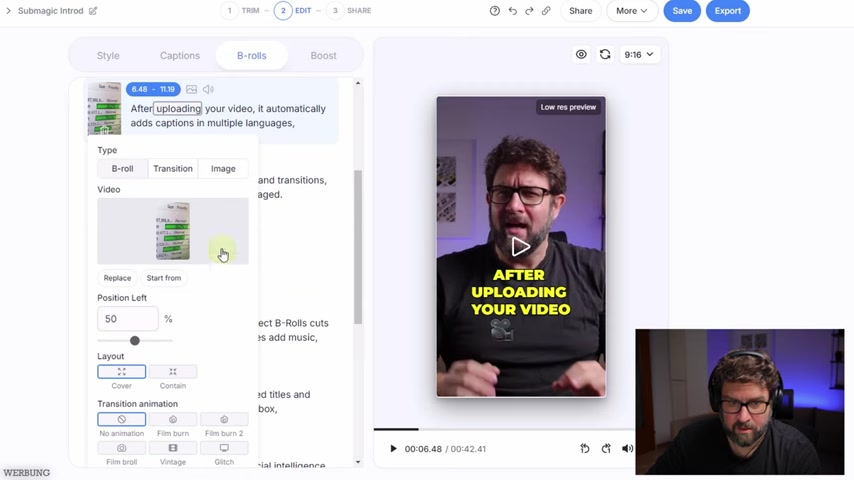Click scrollbar up arrow
This screenshot has height=480, width=854.
(x=358, y=83)
